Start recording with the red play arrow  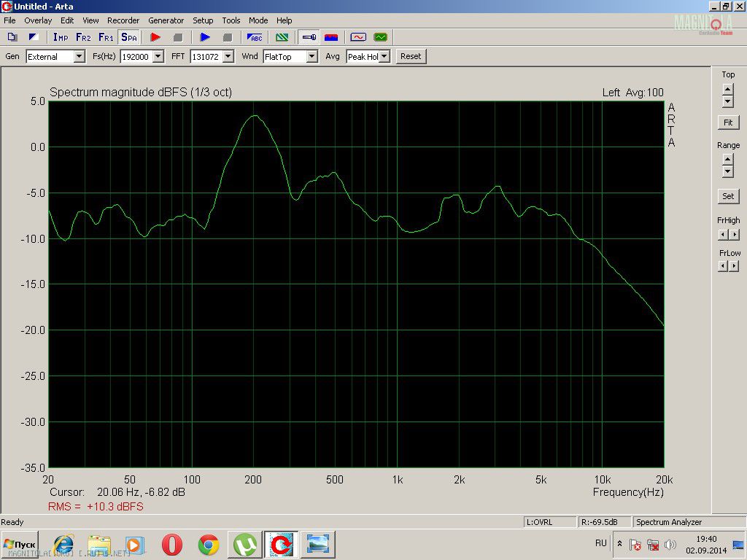[x=155, y=37]
